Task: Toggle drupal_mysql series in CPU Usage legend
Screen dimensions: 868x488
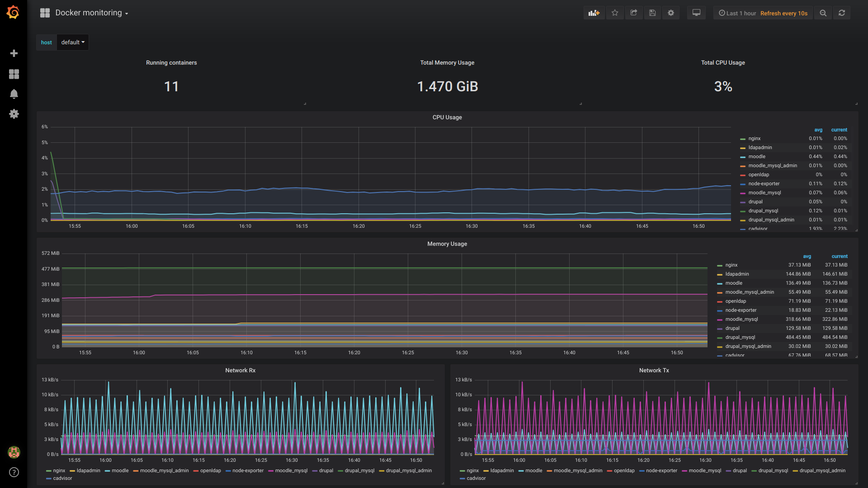Action: point(763,211)
